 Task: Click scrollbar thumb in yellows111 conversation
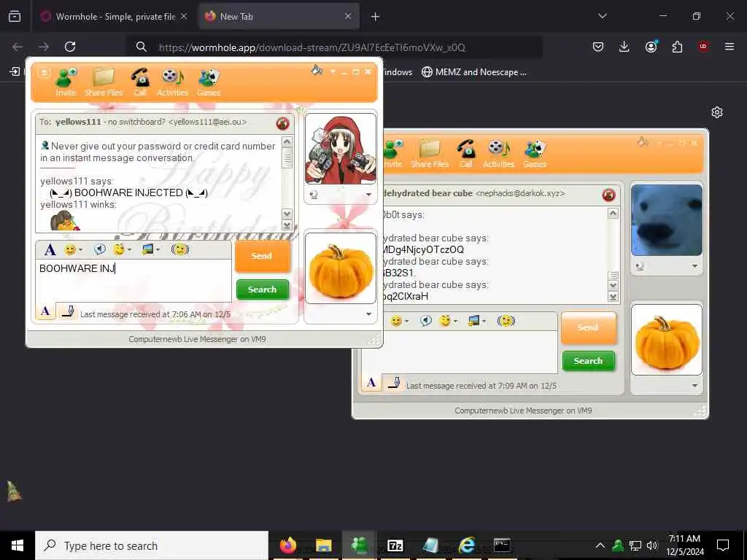[287, 157]
